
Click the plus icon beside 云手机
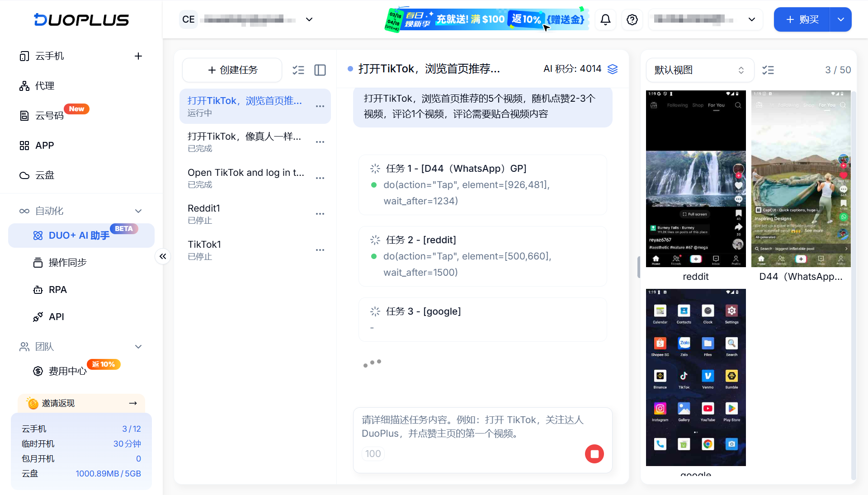[138, 56]
